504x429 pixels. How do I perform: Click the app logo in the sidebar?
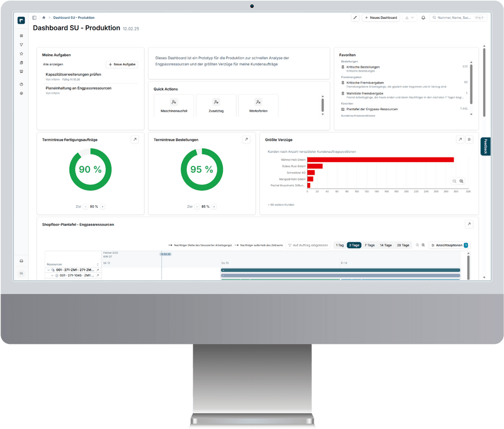pos(21,20)
